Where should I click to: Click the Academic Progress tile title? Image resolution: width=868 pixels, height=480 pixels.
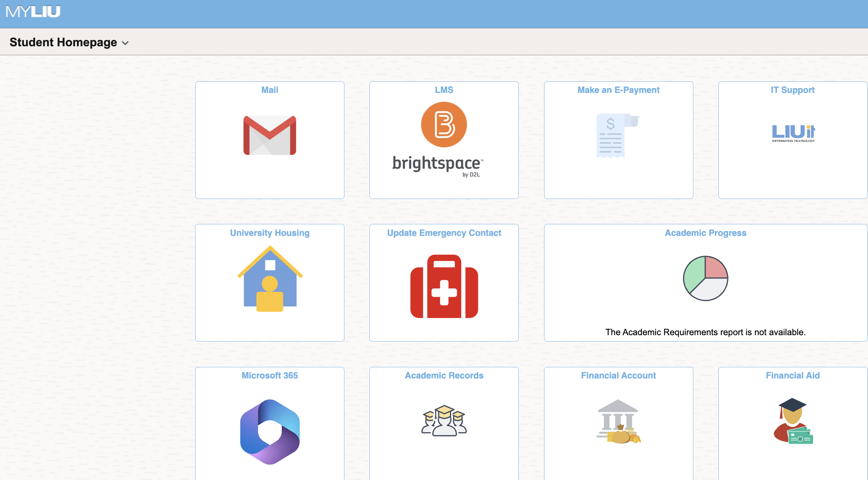pyautogui.click(x=706, y=233)
